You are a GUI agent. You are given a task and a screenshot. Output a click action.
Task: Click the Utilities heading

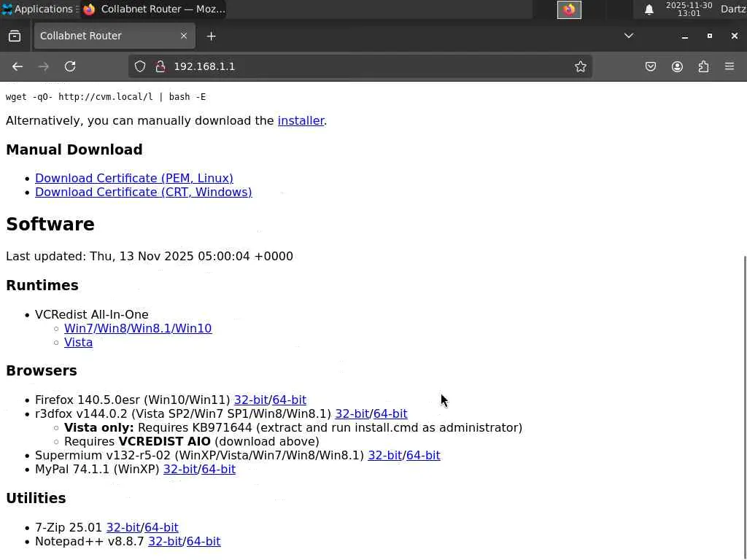36,498
